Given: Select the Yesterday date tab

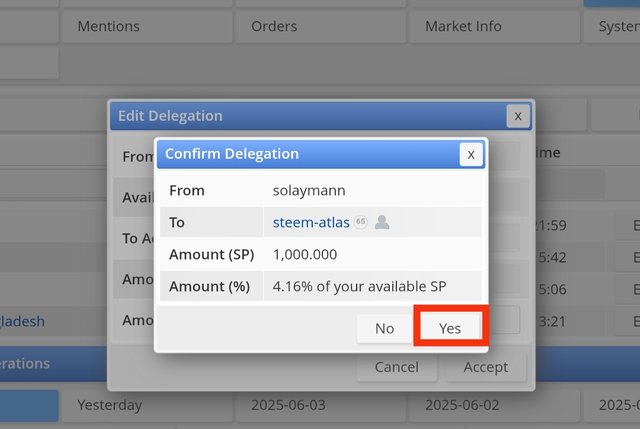Looking at the screenshot, I should click(147, 405).
